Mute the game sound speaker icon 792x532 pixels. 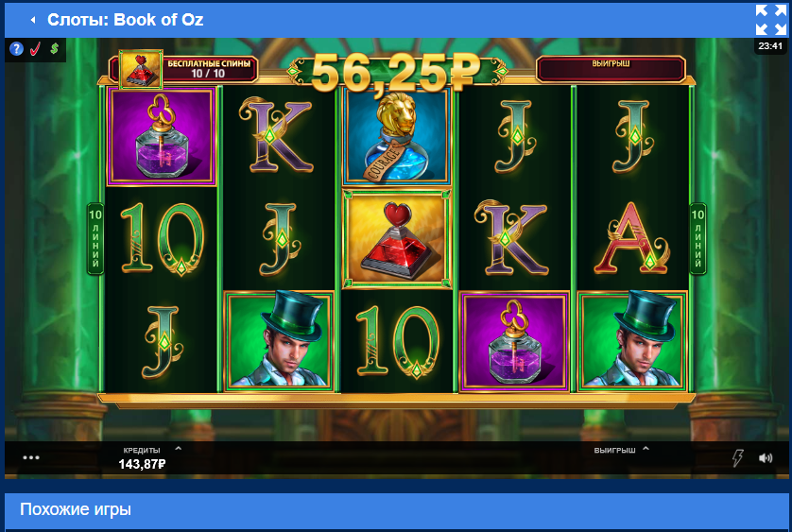[766, 457]
